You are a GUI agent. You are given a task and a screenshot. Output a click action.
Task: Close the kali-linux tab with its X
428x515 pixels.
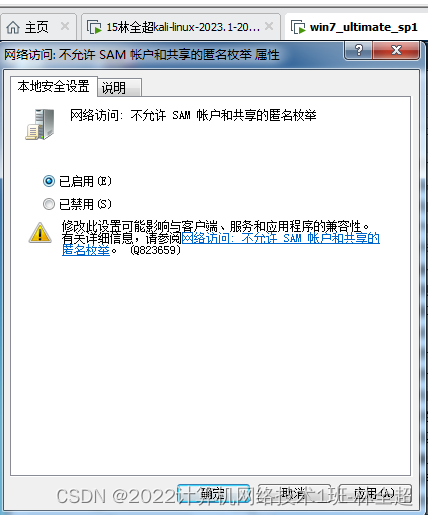click(x=269, y=26)
